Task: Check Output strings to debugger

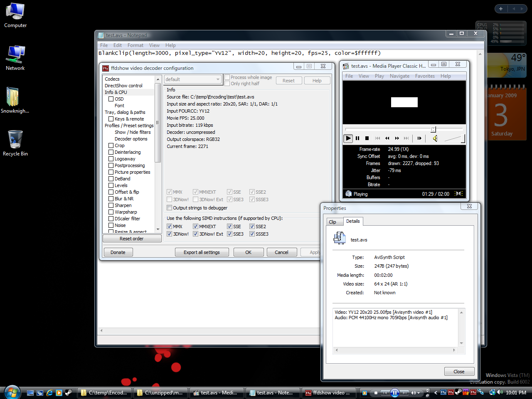Action: pos(169,208)
